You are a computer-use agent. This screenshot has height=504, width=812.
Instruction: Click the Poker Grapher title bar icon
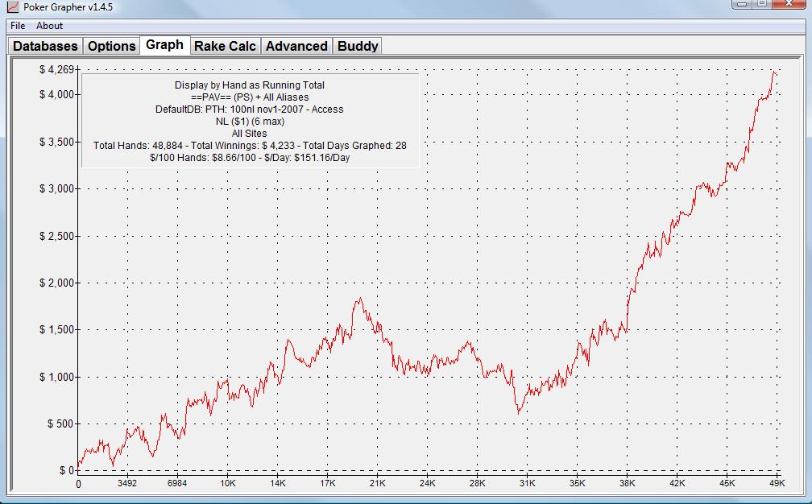(x=12, y=7)
